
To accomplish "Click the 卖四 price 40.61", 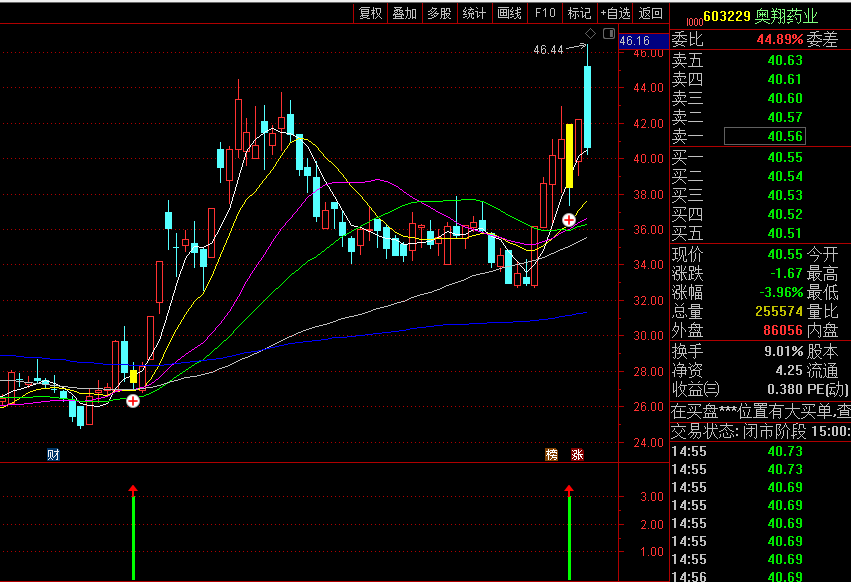I will (x=785, y=79).
